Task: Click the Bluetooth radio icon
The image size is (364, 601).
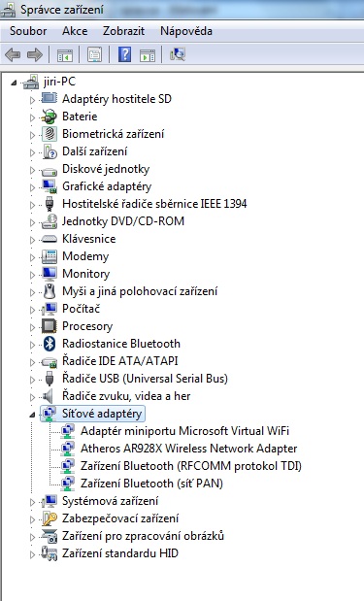Action: pyautogui.click(x=50, y=344)
